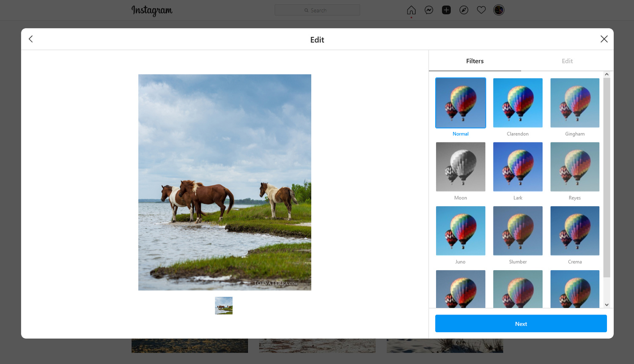Viewport: 634px width, 364px height.
Task: Open Instagram home feed icon
Action: (411, 10)
